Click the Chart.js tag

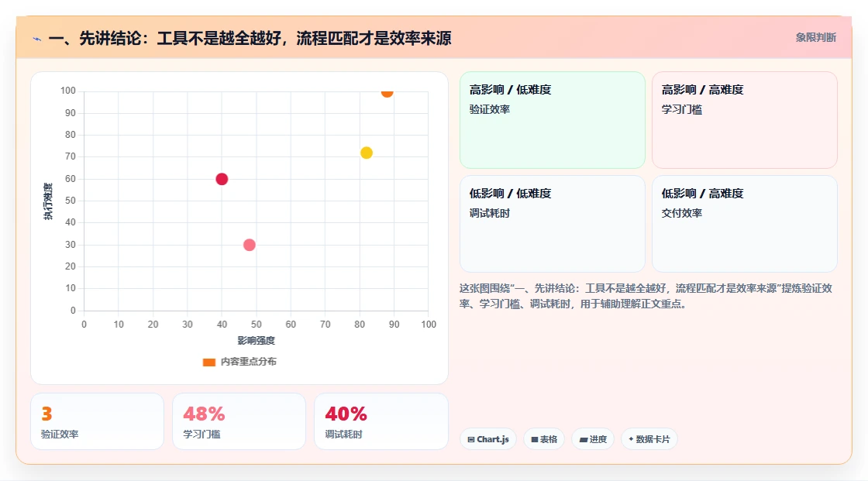point(488,439)
